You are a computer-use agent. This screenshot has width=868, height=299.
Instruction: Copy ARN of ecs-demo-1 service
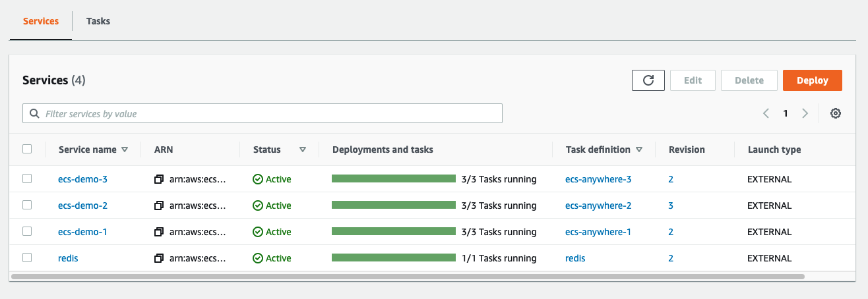[x=158, y=232]
